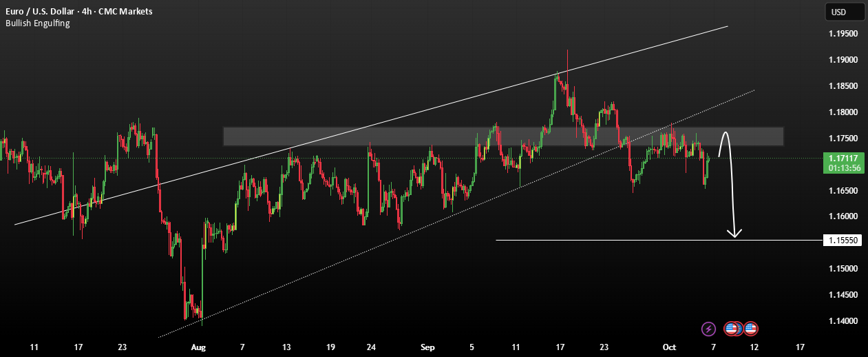Click the 17 date label near right edge
Viewport: 868px width, 357px height.
[x=799, y=347]
